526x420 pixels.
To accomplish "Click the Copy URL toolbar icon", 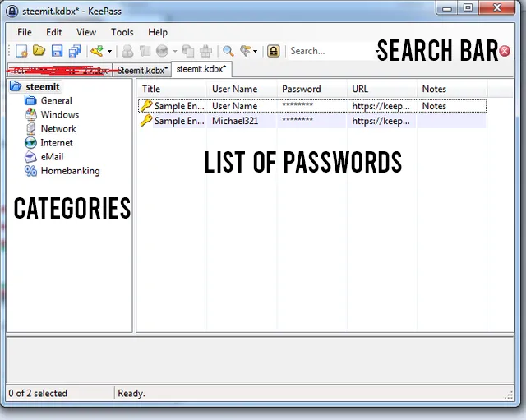I will [188, 51].
